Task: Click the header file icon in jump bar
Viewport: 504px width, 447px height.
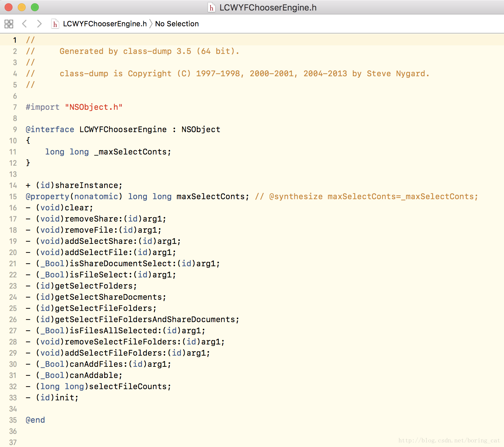Action: pos(55,24)
